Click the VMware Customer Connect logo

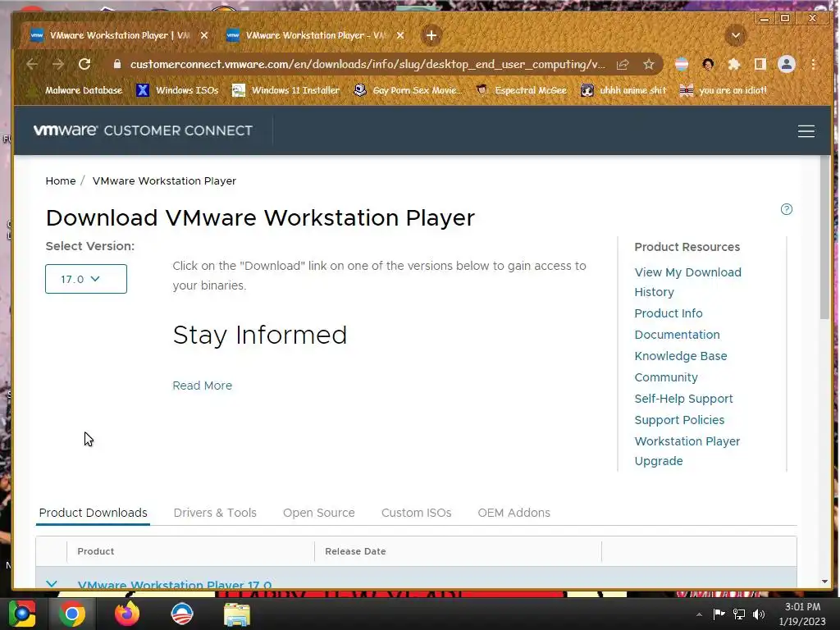point(143,130)
